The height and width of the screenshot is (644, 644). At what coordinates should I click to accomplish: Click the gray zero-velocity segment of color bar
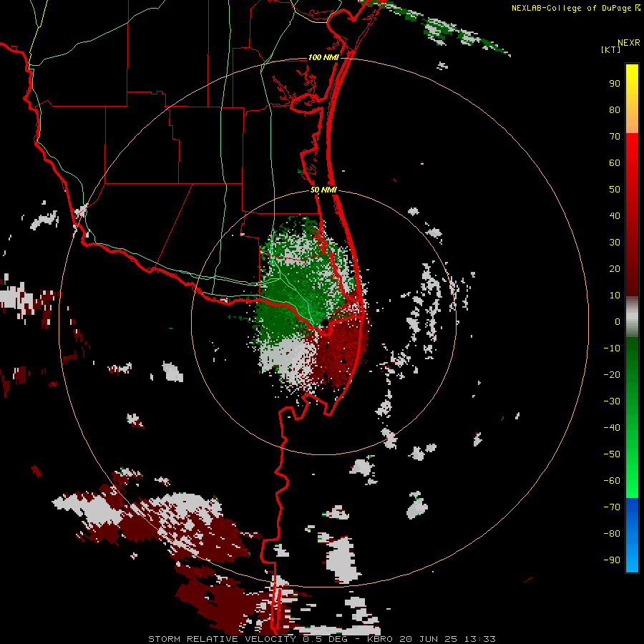click(632, 317)
